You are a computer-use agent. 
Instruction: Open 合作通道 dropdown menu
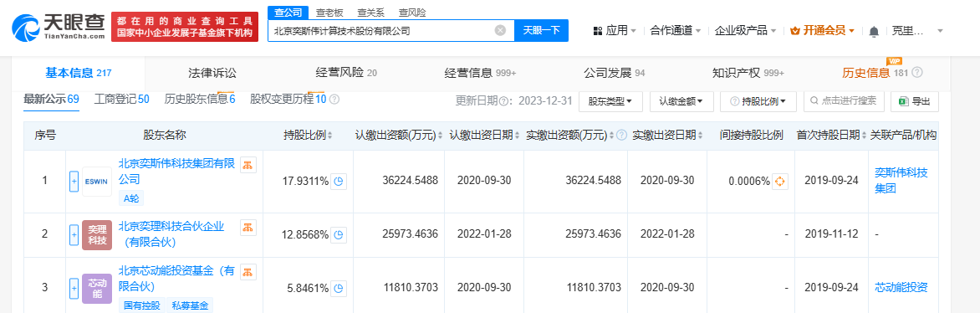click(x=675, y=30)
